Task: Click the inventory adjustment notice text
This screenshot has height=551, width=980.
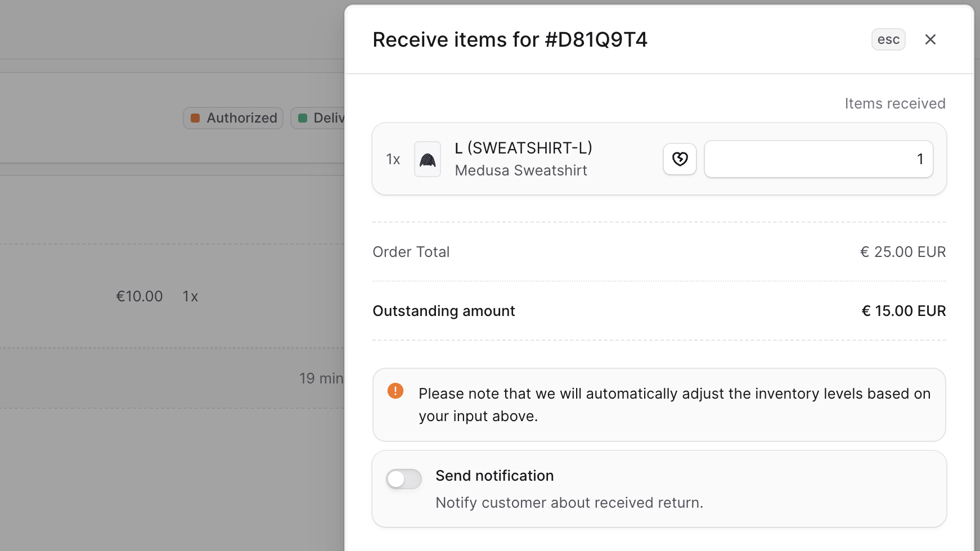Action: (674, 405)
